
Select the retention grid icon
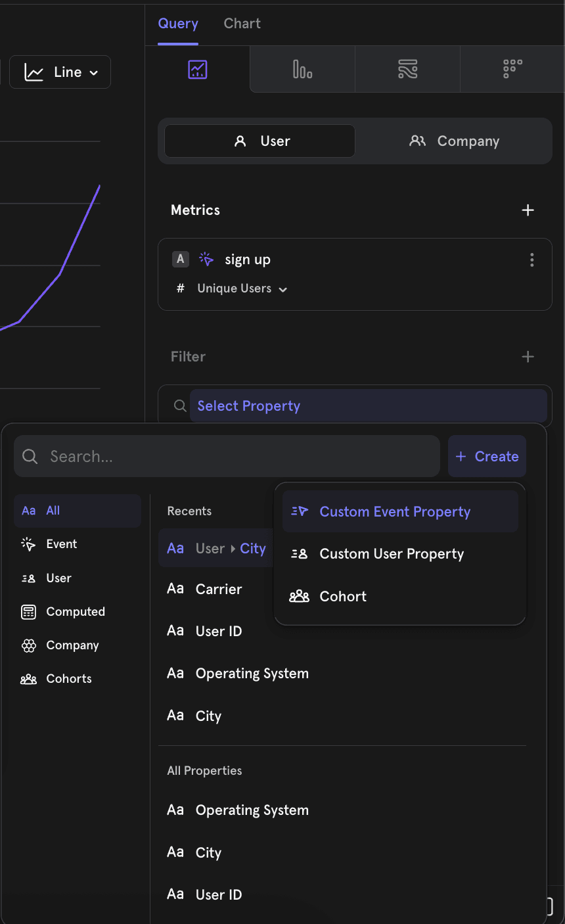pos(512,68)
